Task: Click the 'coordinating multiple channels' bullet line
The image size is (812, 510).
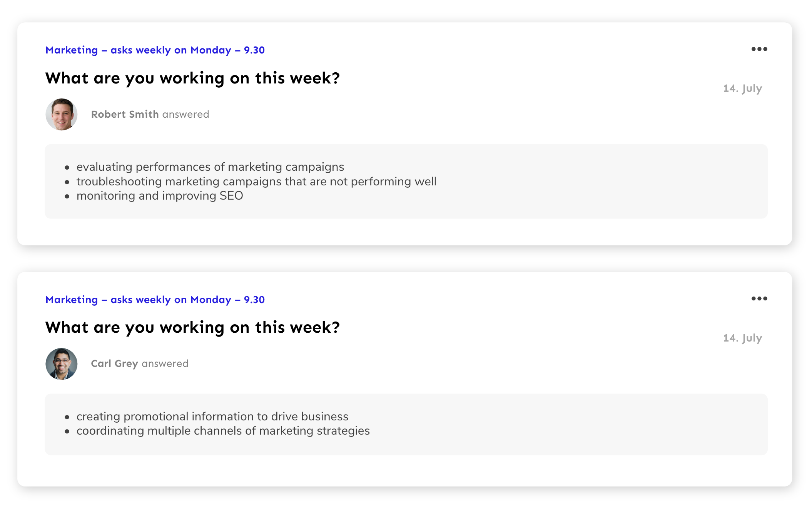Action: [223, 431]
